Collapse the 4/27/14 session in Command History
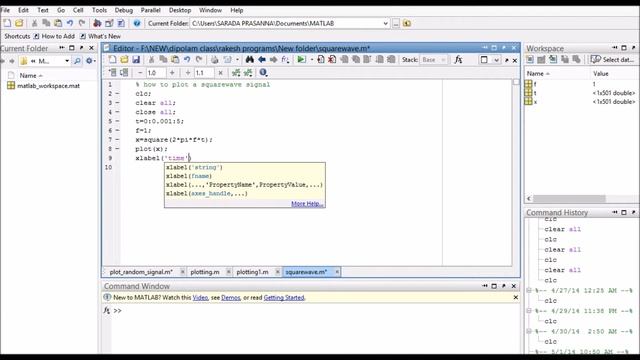The width and height of the screenshot is (640, 360). [529, 291]
